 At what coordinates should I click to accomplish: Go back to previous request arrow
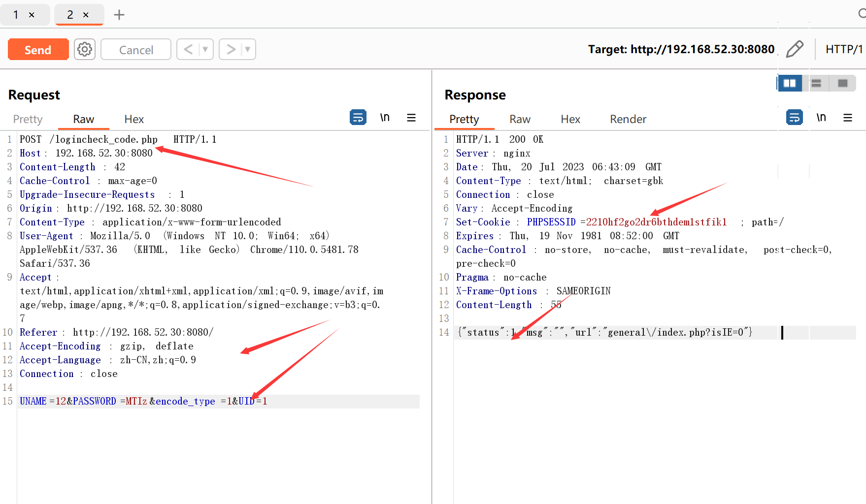click(188, 49)
